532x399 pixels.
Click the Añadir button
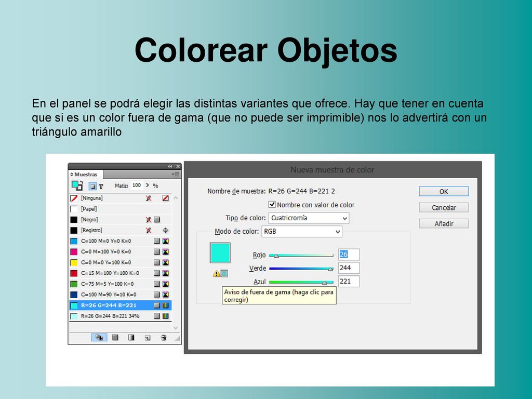444,223
